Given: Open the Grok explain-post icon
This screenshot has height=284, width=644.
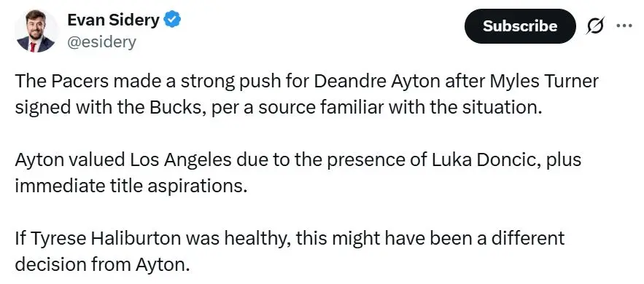Looking at the screenshot, I should click(x=595, y=26).
